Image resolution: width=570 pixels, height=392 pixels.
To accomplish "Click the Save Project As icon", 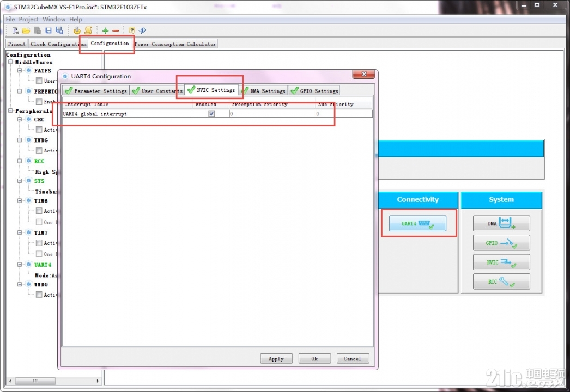I will tap(59, 30).
